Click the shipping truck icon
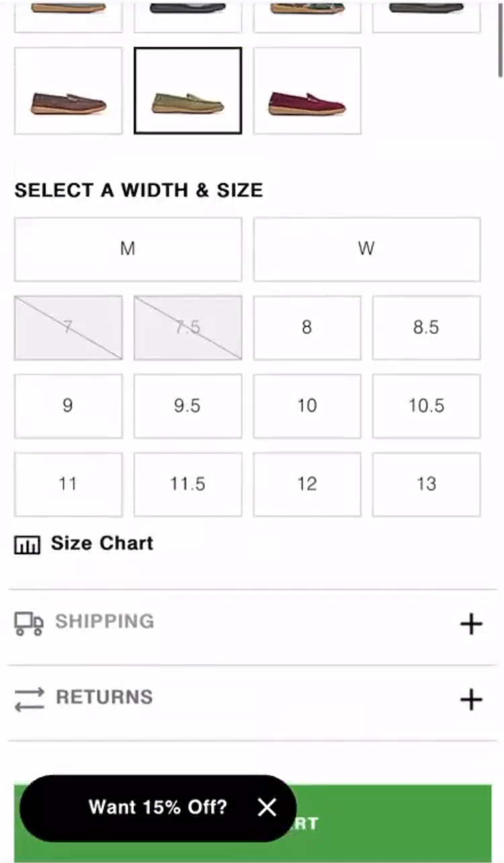The width and height of the screenshot is (504, 863). [29, 623]
